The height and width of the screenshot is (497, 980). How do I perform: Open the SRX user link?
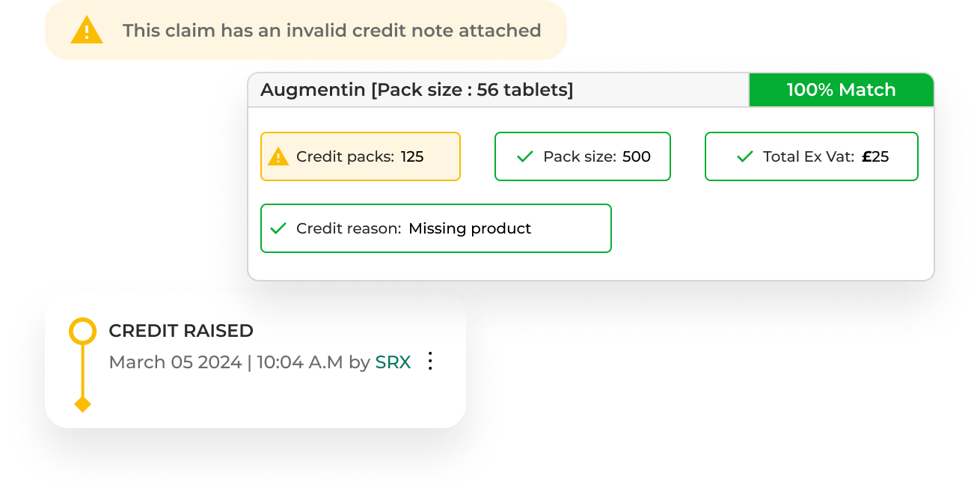click(393, 362)
